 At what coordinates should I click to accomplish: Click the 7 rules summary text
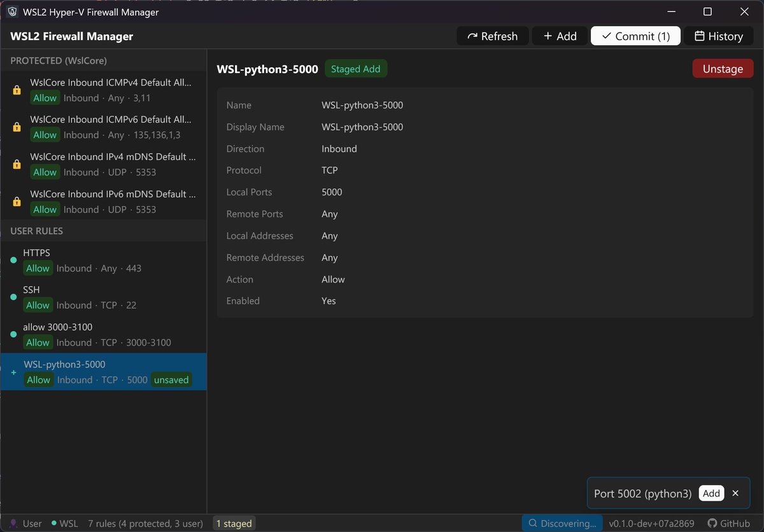146,523
